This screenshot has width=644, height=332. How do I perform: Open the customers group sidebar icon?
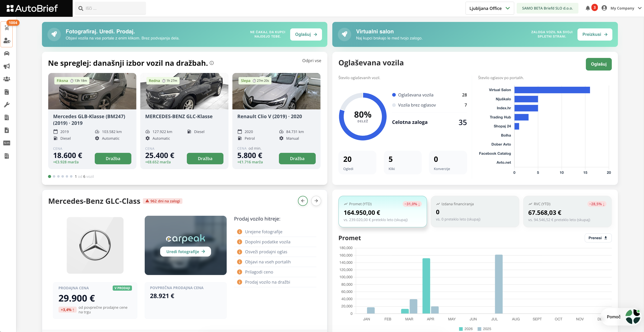click(7, 79)
